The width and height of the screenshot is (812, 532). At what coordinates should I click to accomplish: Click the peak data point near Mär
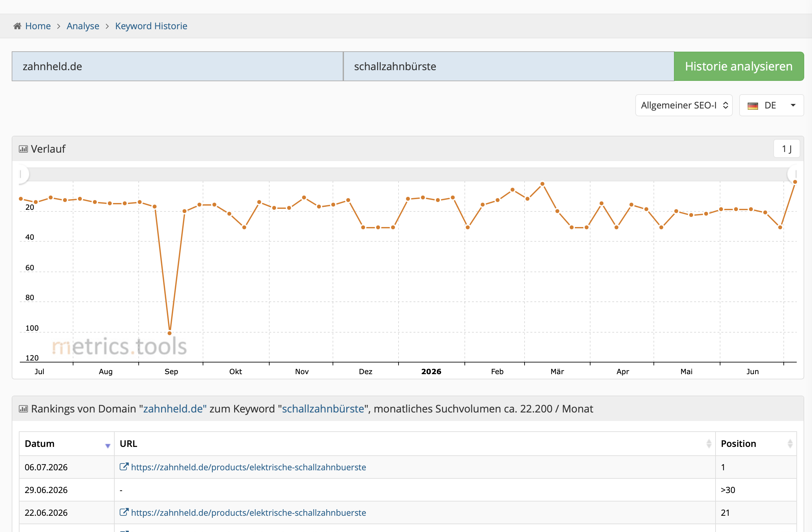tap(542, 184)
